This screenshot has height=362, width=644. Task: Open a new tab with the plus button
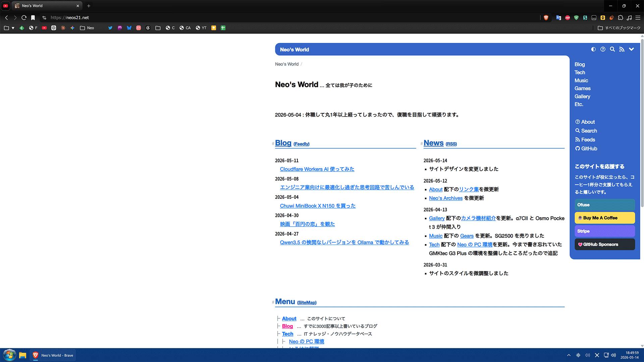point(89,6)
